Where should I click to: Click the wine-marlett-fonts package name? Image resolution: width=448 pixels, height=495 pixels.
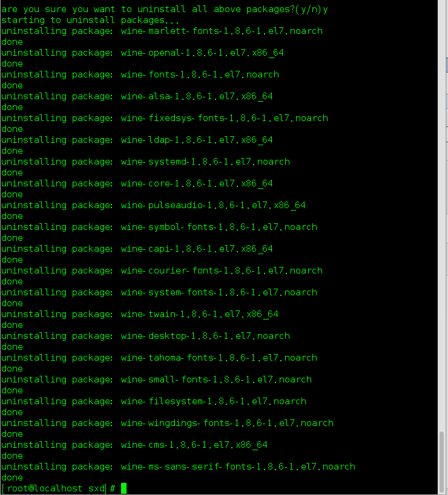pyautogui.click(x=222, y=31)
